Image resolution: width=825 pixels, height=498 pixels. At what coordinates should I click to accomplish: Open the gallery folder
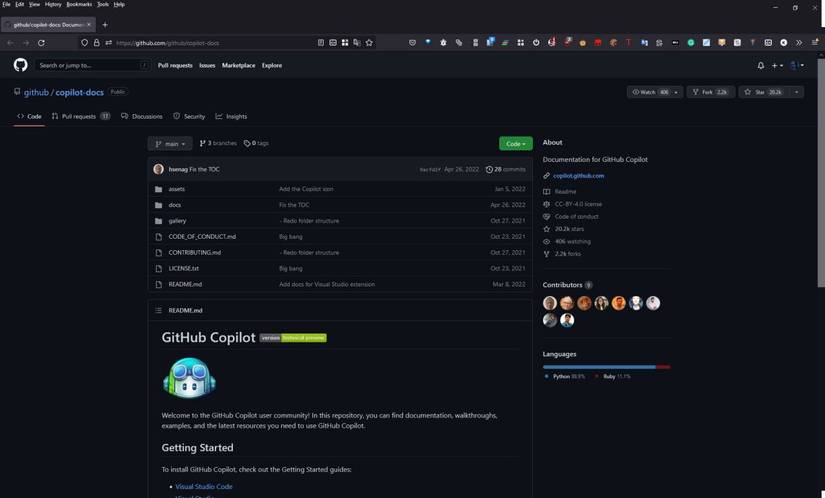pyautogui.click(x=177, y=221)
